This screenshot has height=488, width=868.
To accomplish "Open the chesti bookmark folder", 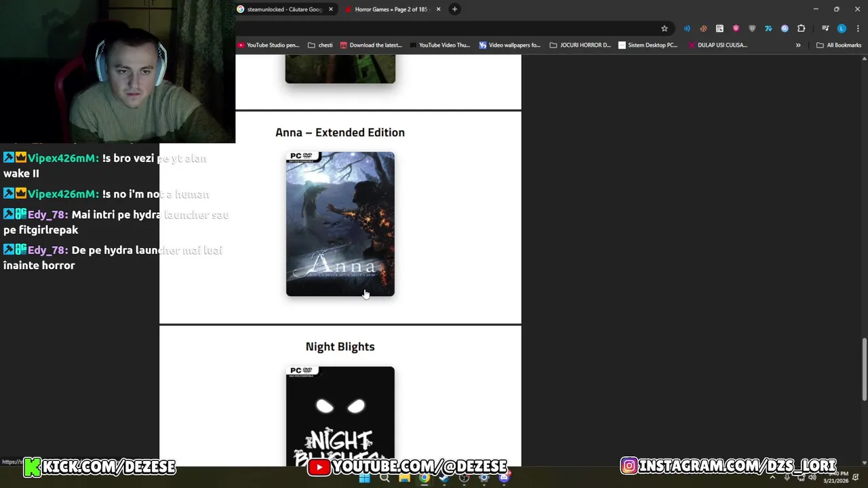I will (x=320, y=45).
